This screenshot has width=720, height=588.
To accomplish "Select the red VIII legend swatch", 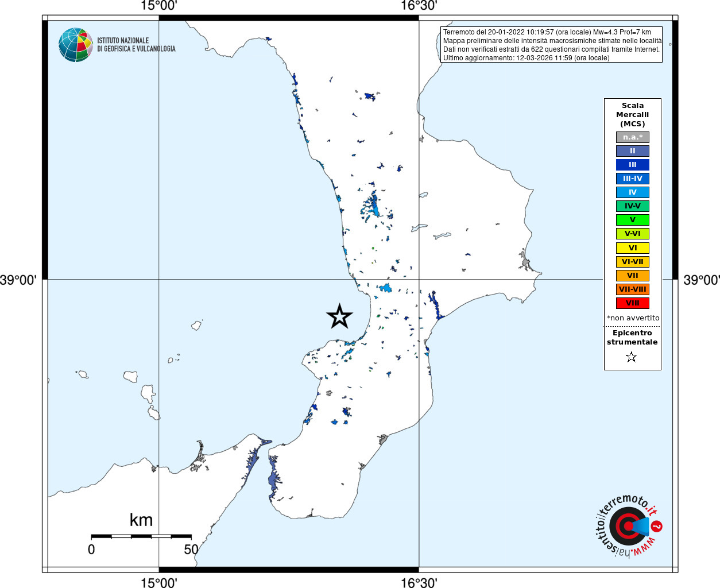I will click(632, 303).
